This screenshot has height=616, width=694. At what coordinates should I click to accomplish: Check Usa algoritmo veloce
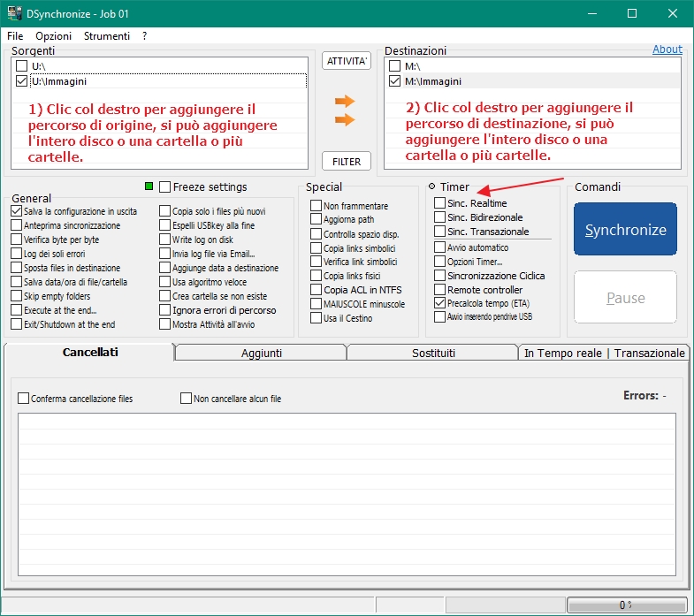[x=164, y=282]
